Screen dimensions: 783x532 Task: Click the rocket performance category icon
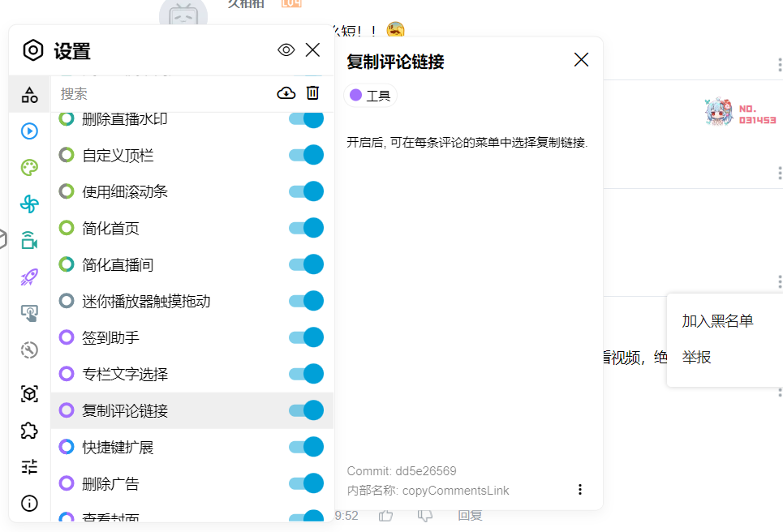pos(28,277)
